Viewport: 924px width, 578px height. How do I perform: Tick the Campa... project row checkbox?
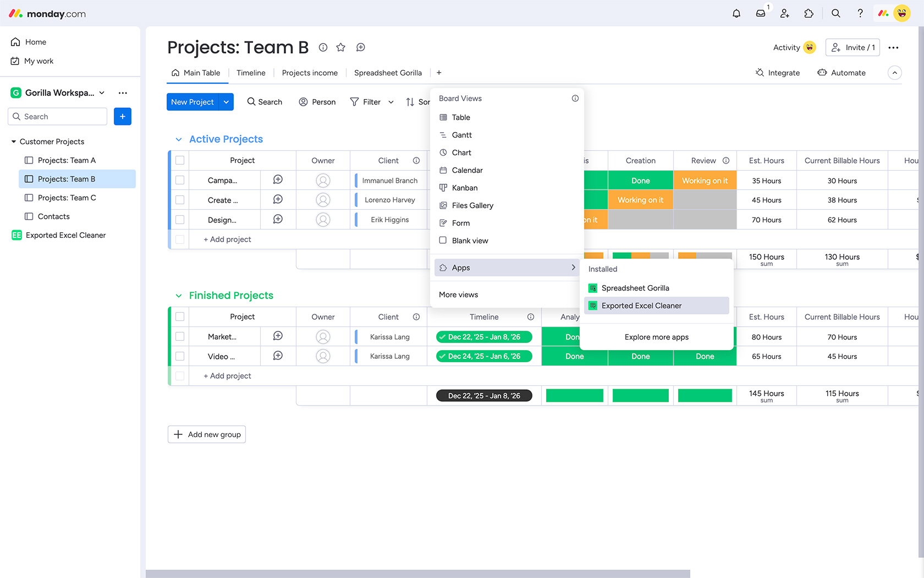180,180
